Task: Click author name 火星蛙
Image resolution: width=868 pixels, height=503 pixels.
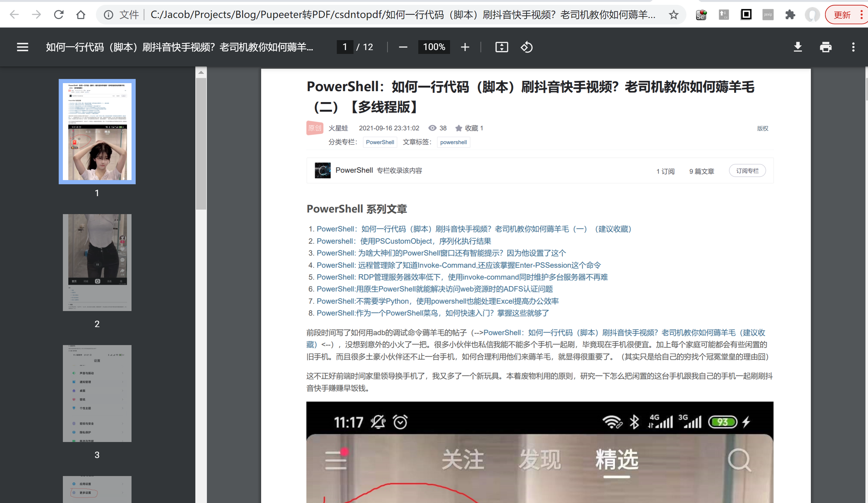Action: [x=338, y=128]
